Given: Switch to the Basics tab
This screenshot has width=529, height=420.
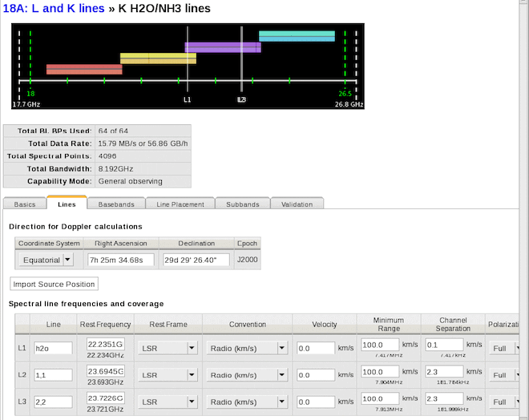Looking at the screenshot, I should (x=25, y=204).
